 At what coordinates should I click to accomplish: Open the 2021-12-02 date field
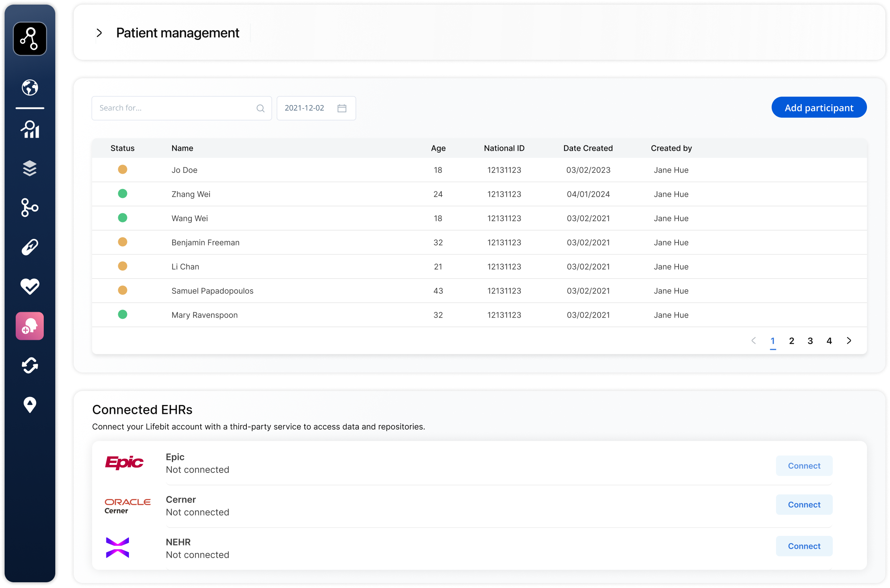(x=316, y=108)
